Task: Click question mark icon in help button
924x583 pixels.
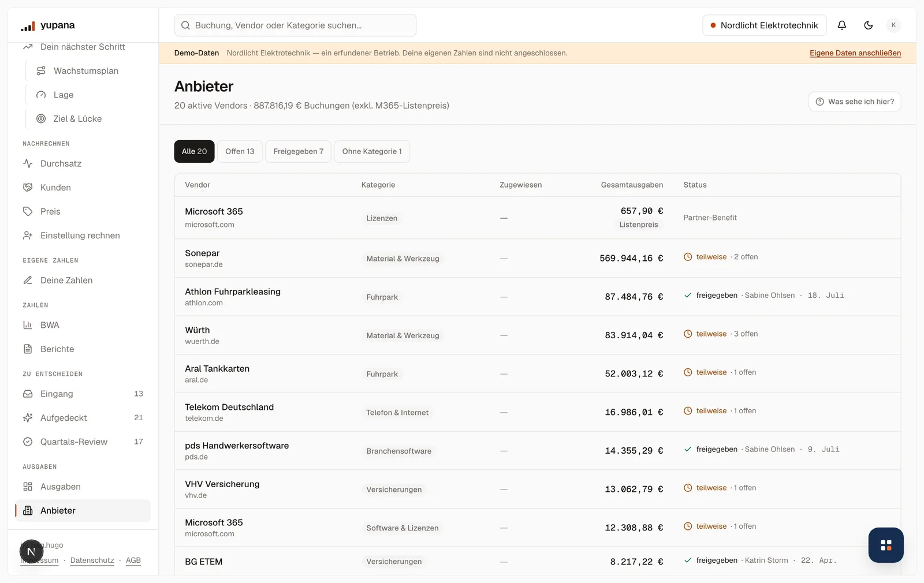Action: (x=819, y=102)
